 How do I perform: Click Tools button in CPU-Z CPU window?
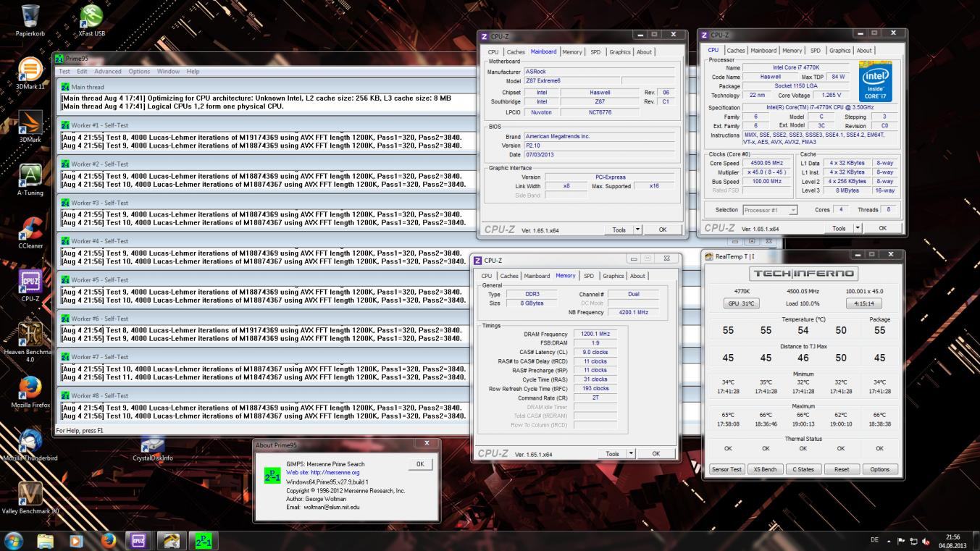pyautogui.click(x=838, y=228)
